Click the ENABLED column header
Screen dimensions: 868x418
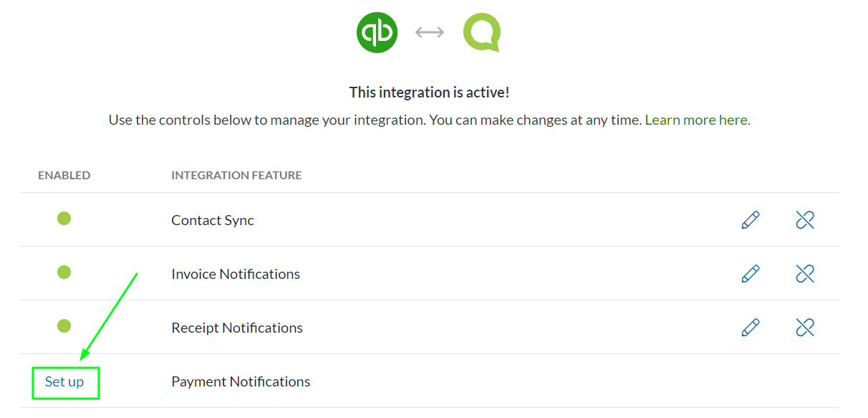[64, 175]
